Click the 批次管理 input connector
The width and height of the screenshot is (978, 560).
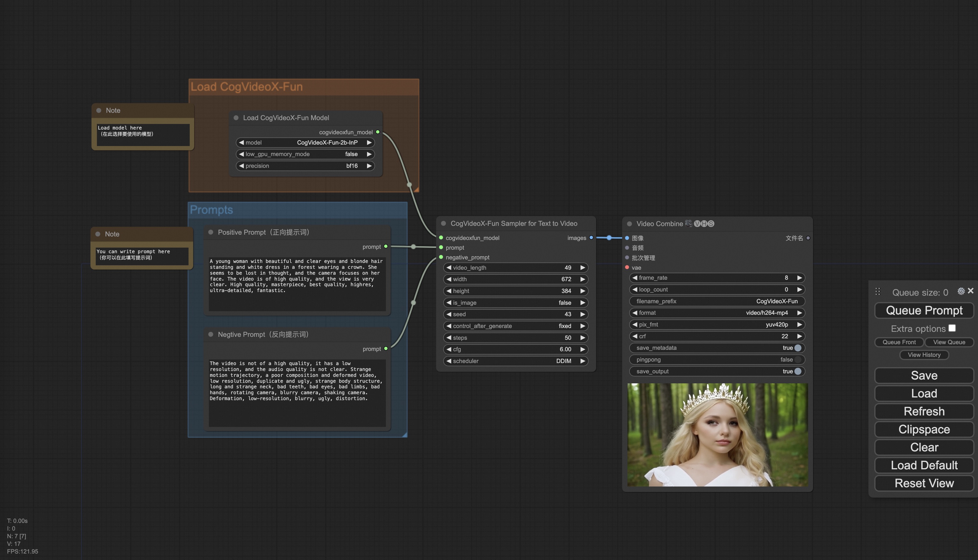click(627, 258)
